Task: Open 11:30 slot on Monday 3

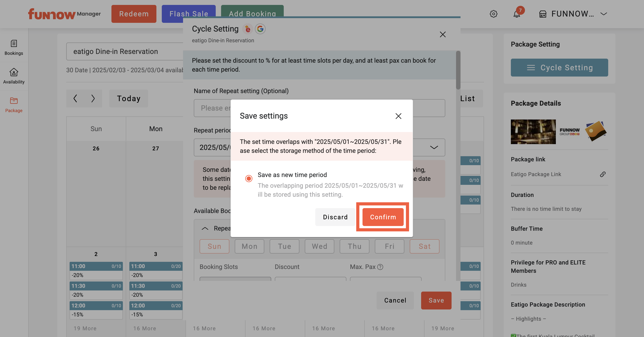Action: click(156, 290)
